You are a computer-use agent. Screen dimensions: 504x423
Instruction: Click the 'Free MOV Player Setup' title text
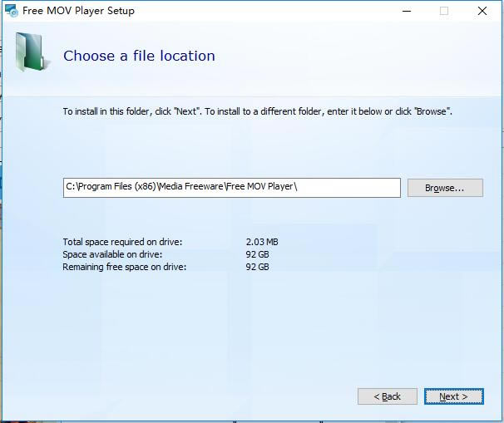tap(78, 11)
